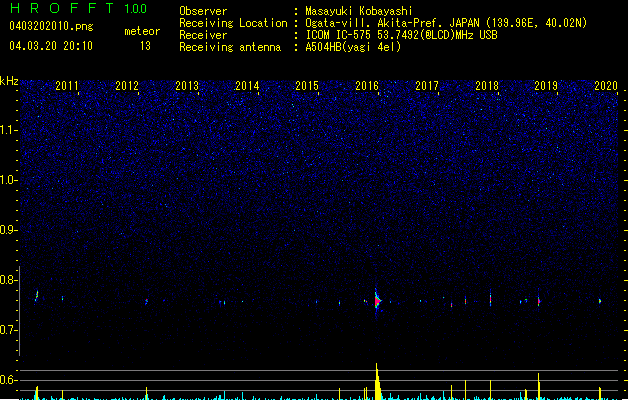Click the 2020 time axis marker

coord(606,86)
